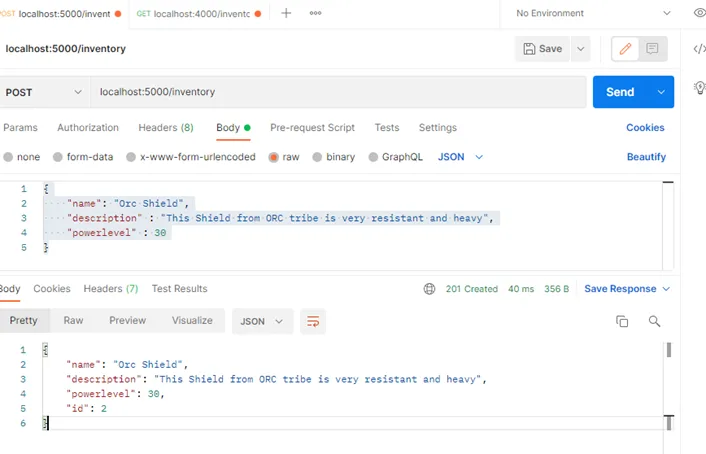706x454 pixels.
Task: Click the 201 Created status text
Action: pos(472,289)
